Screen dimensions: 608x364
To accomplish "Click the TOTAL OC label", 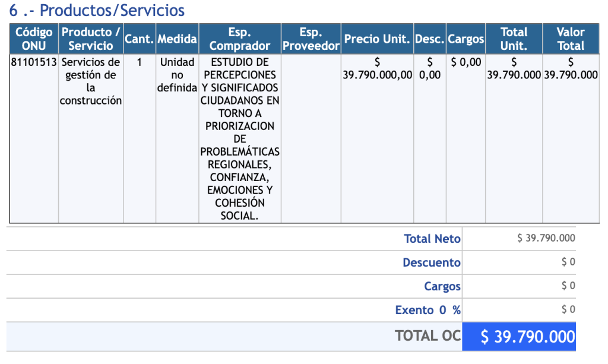I will pos(427,335).
